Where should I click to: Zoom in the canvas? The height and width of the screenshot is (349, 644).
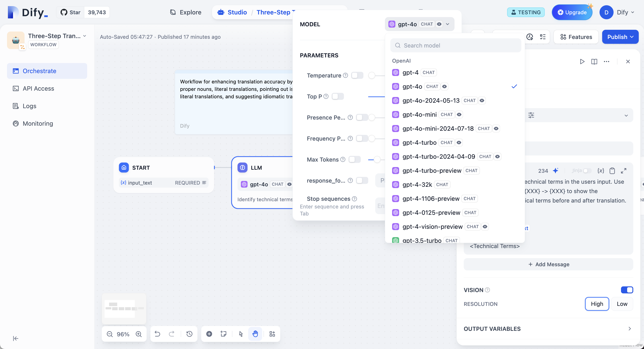[139, 334]
